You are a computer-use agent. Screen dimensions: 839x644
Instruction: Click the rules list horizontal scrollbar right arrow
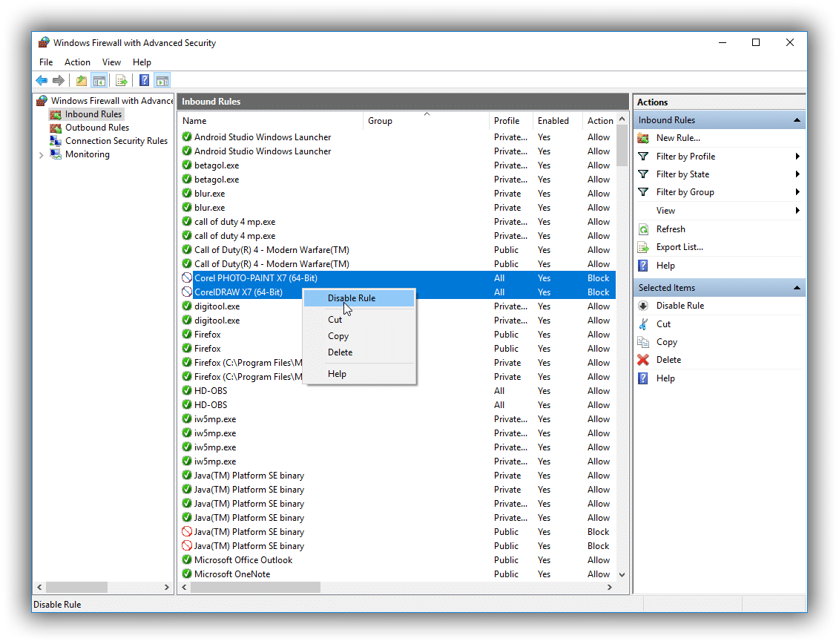pos(610,588)
